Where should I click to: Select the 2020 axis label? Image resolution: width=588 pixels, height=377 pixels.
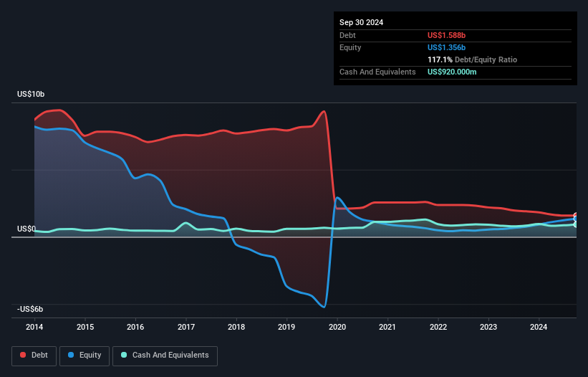point(337,327)
